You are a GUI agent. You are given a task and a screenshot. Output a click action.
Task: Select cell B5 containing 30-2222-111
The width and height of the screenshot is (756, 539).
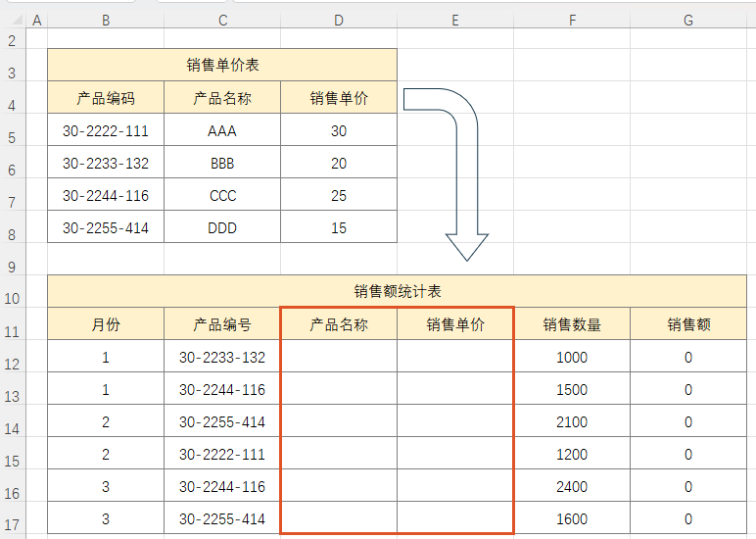(x=106, y=130)
